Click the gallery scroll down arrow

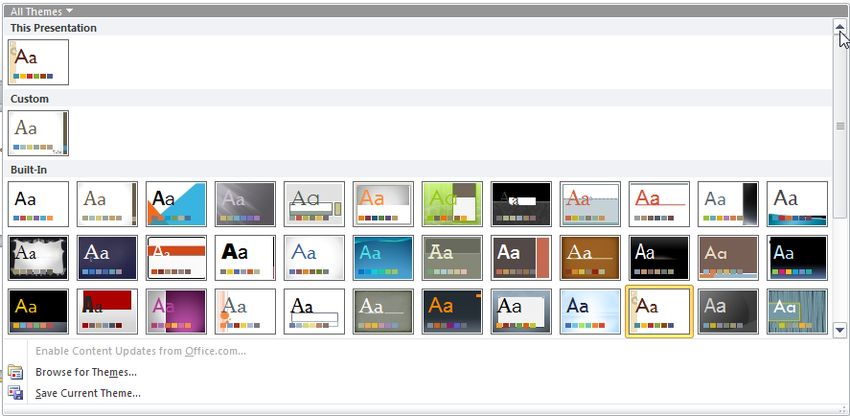click(x=840, y=329)
